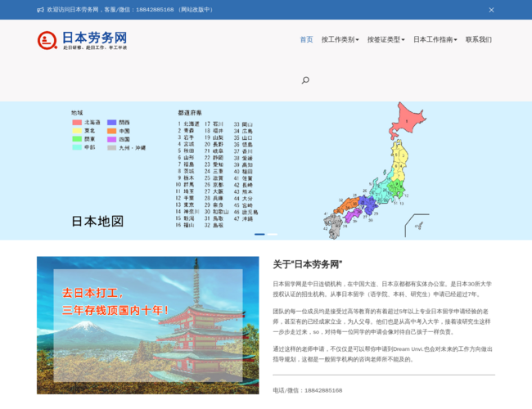Click the 去日本打工 slogan text
This screenshot has height=409, width=532.
click(x=92, y=293)
